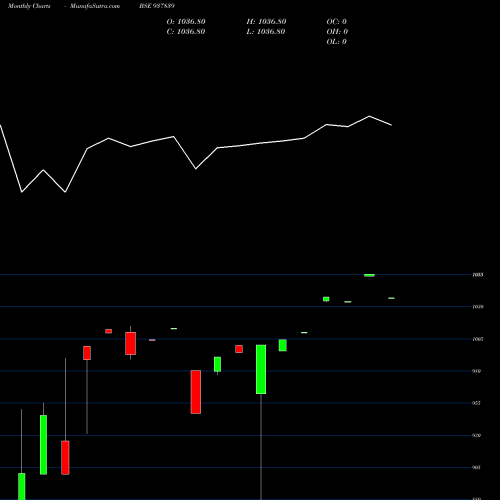Select the BSE 937839 symbol text

click(157, 6)
